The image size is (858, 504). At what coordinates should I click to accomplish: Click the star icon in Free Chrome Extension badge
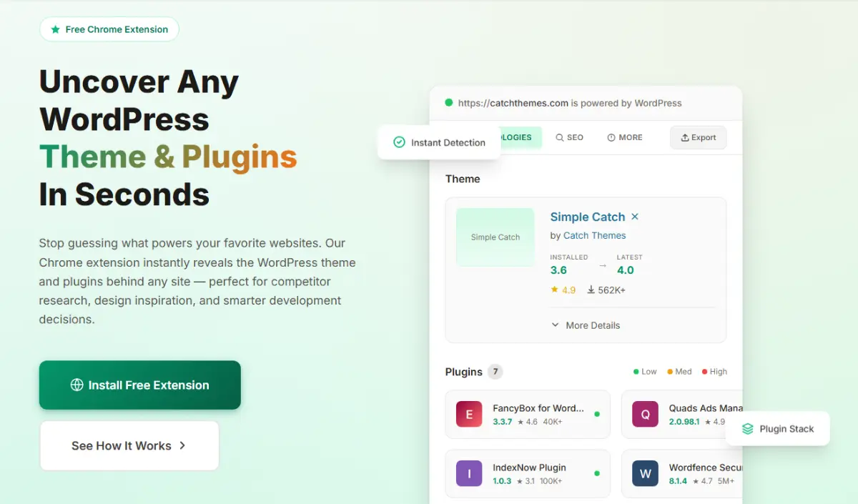[x=55, y=29]
